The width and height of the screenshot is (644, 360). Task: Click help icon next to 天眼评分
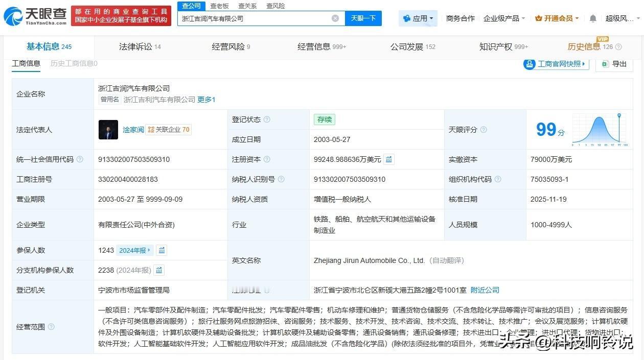point(484,130)
